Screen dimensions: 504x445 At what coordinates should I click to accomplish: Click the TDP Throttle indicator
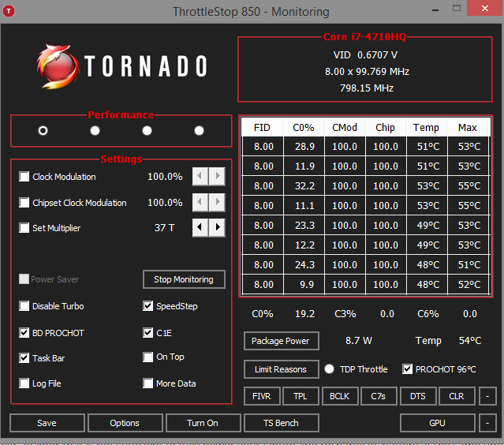click(x=329, y=368)
